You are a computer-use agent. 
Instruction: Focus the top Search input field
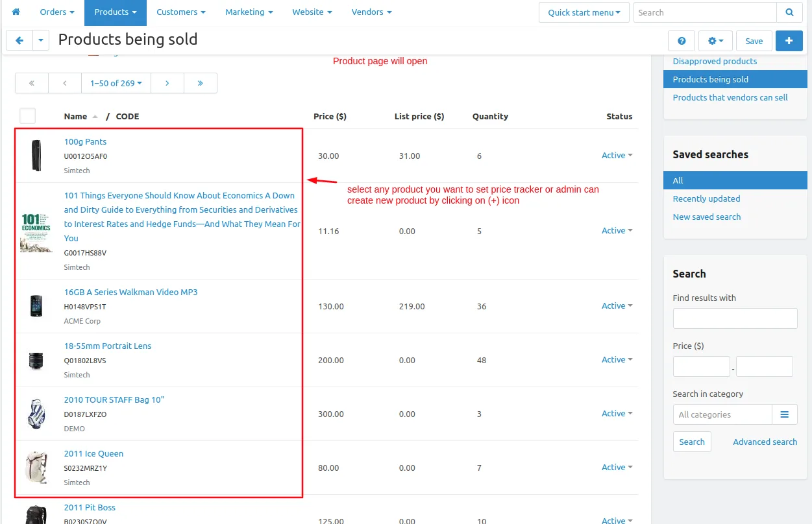(x=705, y=12)
